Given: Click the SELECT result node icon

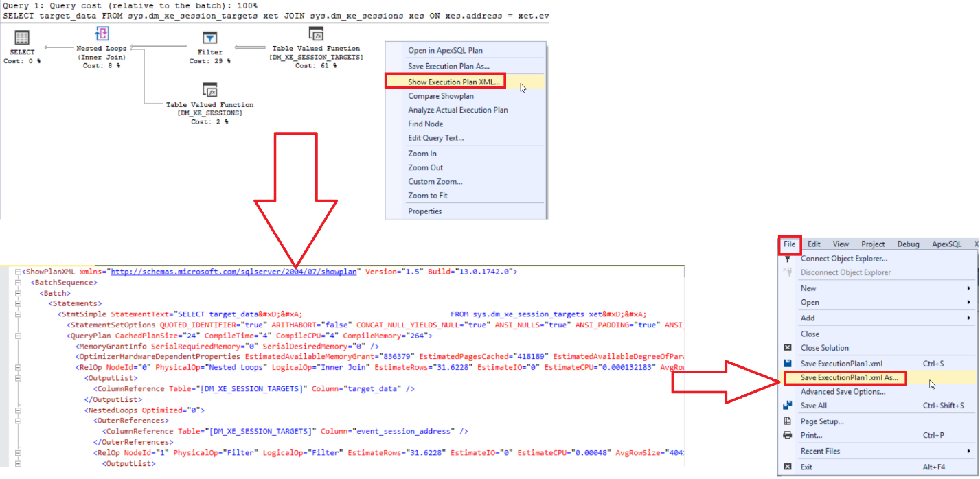Looking at the screenshot, I should pos(22,38).
